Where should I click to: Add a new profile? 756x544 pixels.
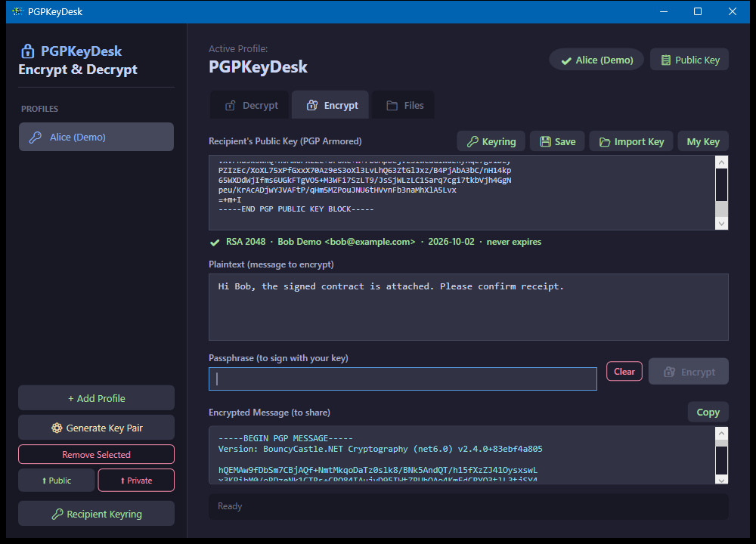(97, 398)
